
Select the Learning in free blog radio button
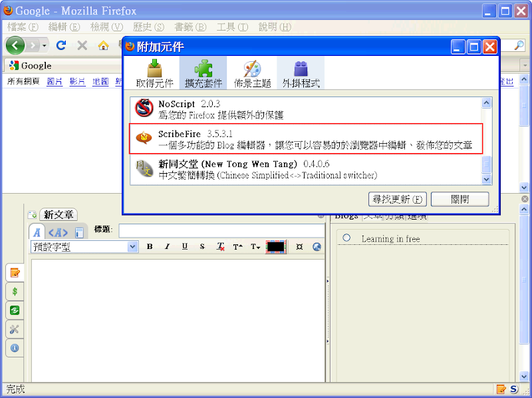tap(346, 238)
